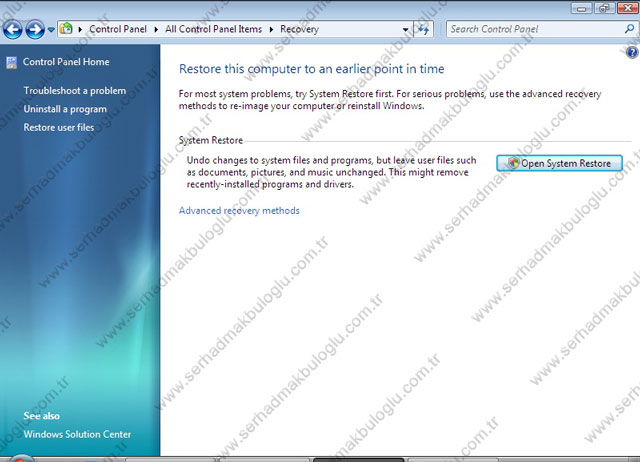Expand the arrow after Control Panel breadcrumb
Viewport: 640px width, 462px height.
pyautogui.click(x=156, y=29)
